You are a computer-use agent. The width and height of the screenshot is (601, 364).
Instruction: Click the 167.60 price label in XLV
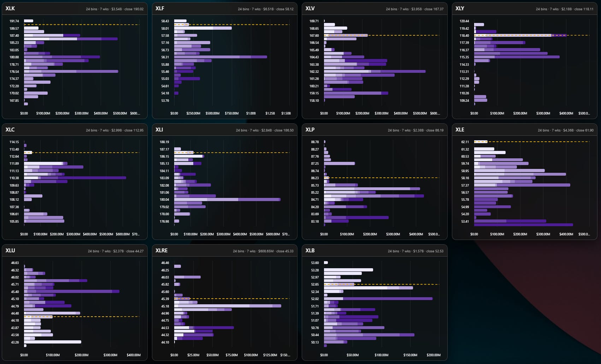(314, 36)
